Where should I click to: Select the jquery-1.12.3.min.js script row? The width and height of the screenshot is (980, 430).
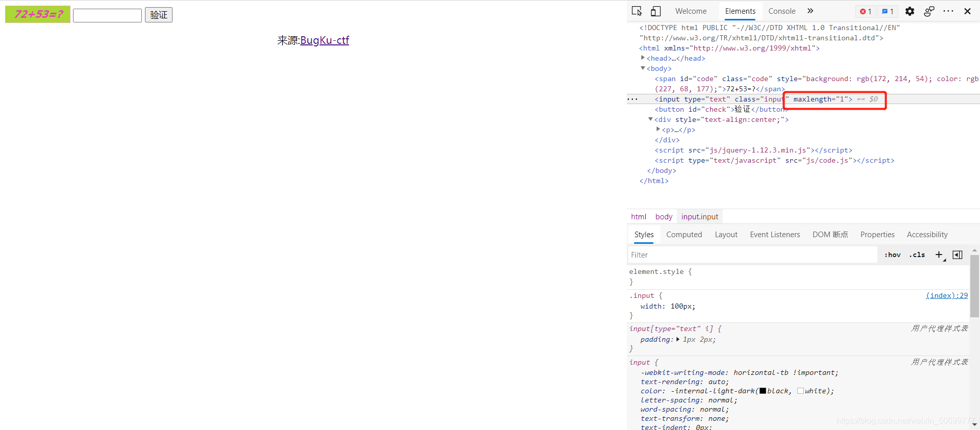753,150
